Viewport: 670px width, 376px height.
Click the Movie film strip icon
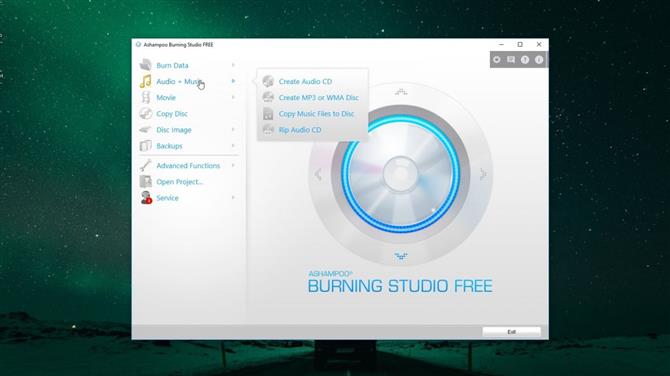click(x=146, y=97)
